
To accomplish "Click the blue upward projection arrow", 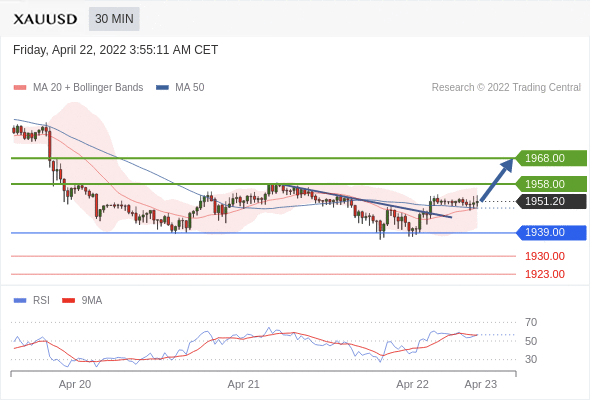I will (497, 180).
